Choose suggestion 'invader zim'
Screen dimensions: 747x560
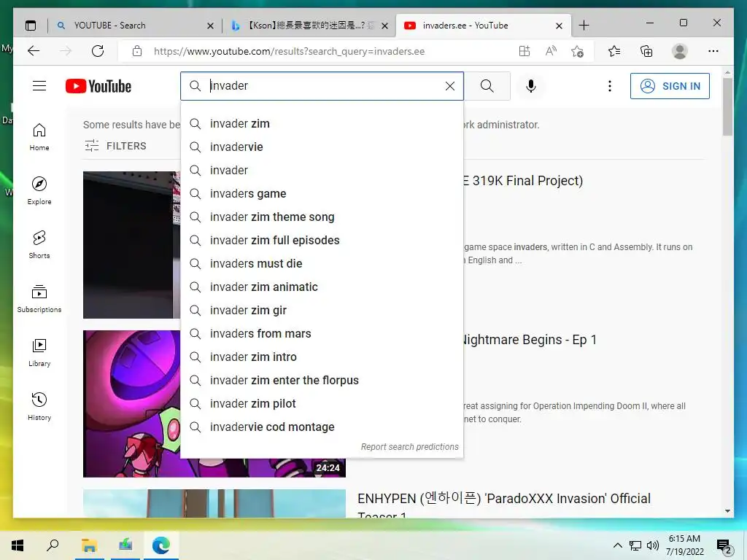click(x=322, y=124)
